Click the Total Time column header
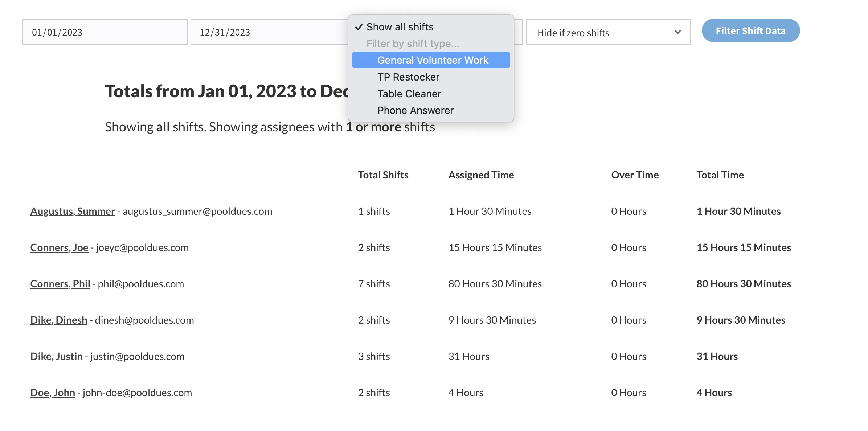868x431 pixels. click(x=720, y=175)
